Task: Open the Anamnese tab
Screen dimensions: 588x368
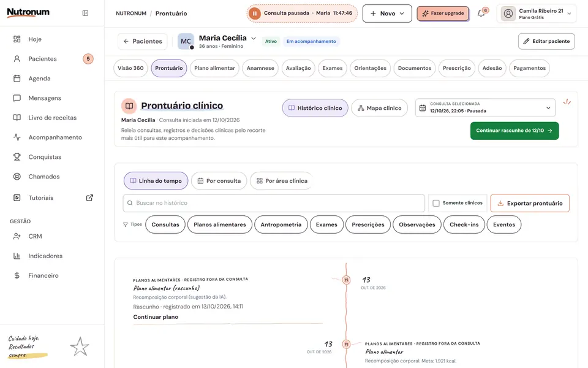Action: pos(260,68)
